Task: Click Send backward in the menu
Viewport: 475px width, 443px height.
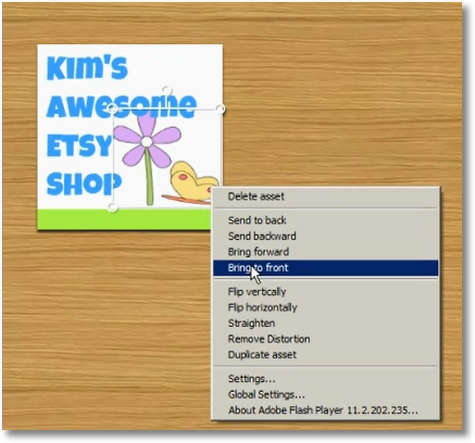Action: click(x=325, y=236)
